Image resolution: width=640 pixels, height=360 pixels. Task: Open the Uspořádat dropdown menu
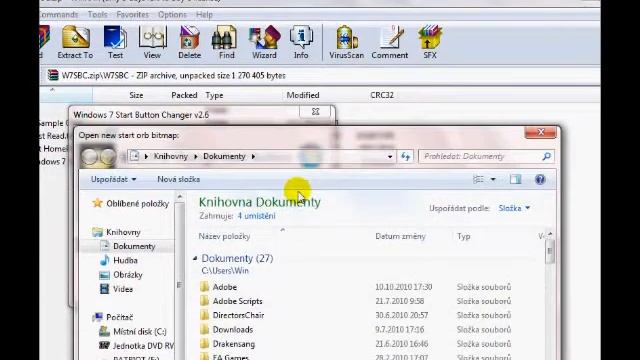point(113,179)
